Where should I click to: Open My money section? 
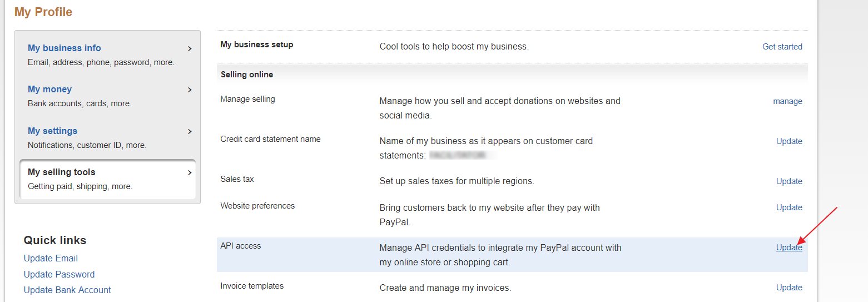pyautogui.click(x=49, y=89)
